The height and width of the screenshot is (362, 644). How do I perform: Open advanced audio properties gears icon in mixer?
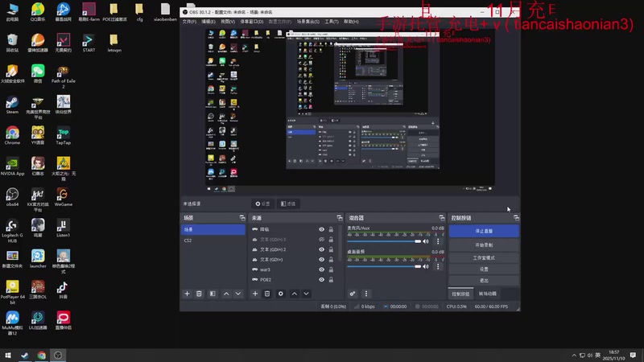click(x=353, y=294)
